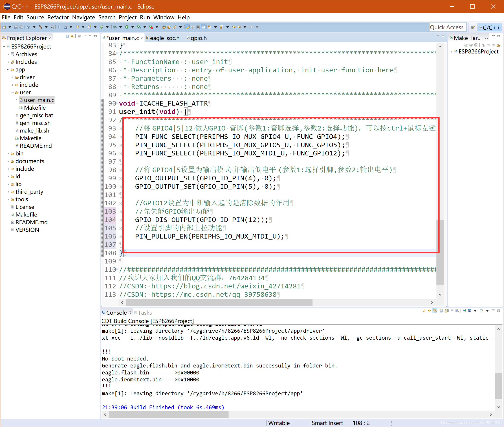The image size is (504, 427).
Task: Click the green Run toolbar button
Action: coord(127,27)
